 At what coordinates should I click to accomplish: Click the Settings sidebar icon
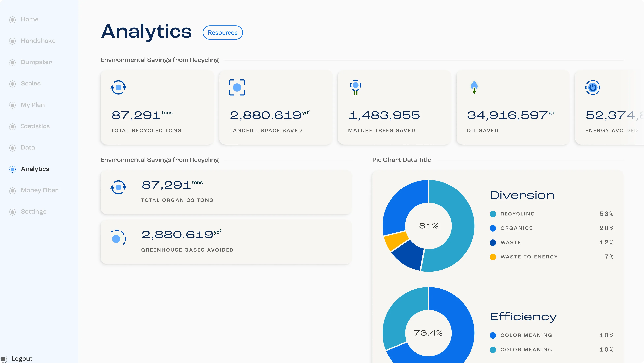(12, 212)
